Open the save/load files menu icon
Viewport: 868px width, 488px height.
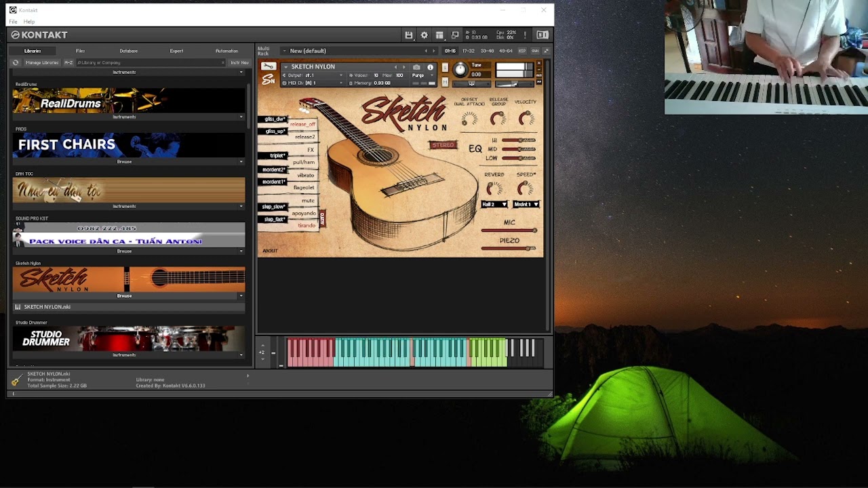[408, 35]
